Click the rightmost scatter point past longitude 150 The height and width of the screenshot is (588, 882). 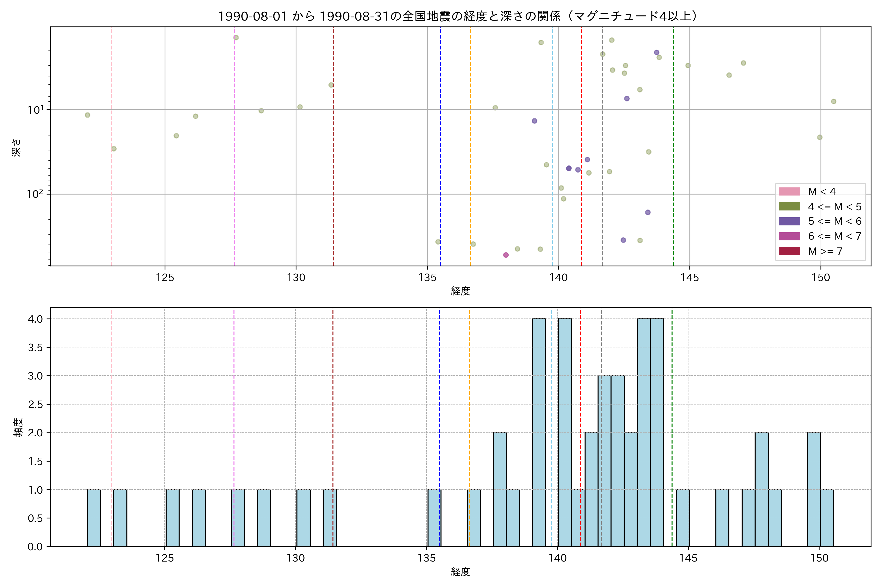click(834, 102)
